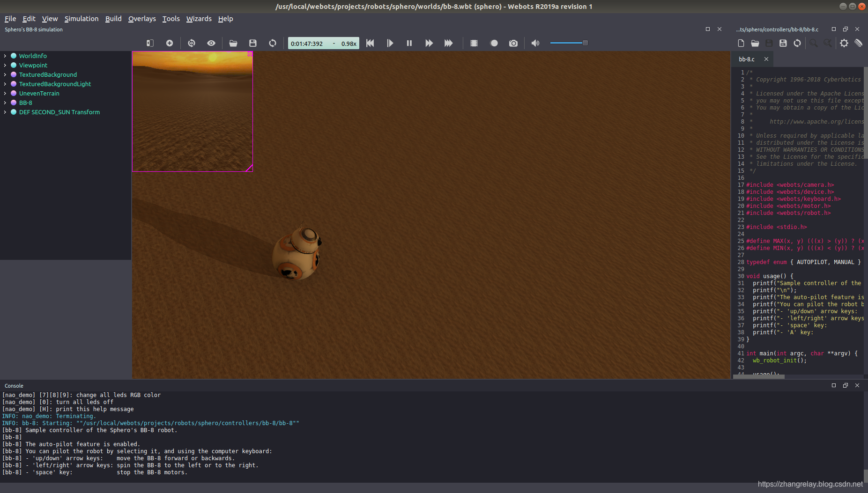
Task: Open the world file using folder icon
Action: coord(233,43)
